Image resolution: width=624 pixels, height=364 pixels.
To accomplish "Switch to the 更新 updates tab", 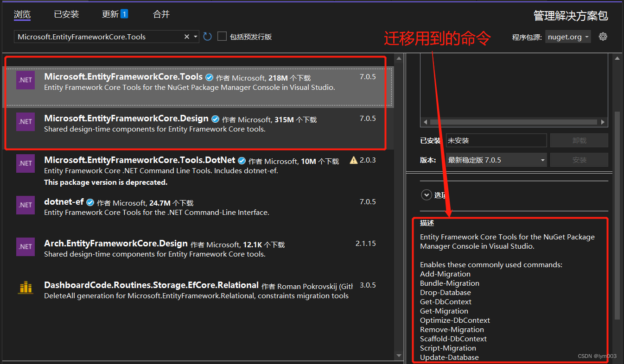I will 110,14.
